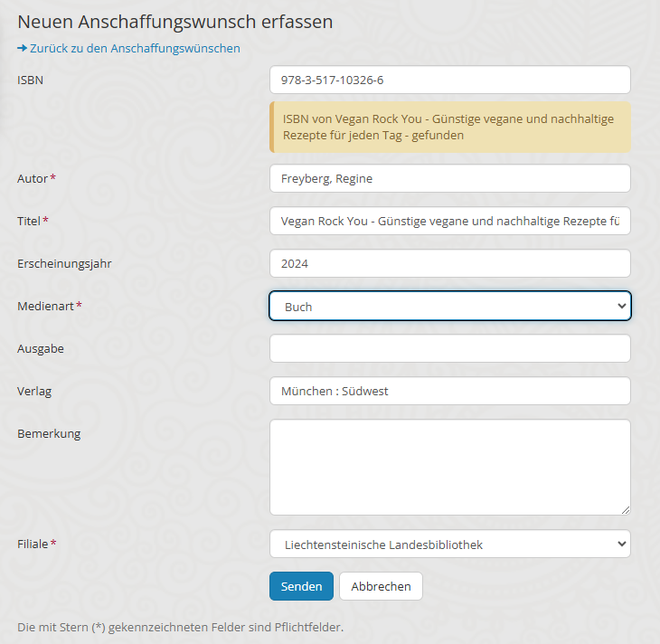The height and width of the screenshot is (644, 660).
Task: Click the Abbrechen button
Action: coord(381,586)
